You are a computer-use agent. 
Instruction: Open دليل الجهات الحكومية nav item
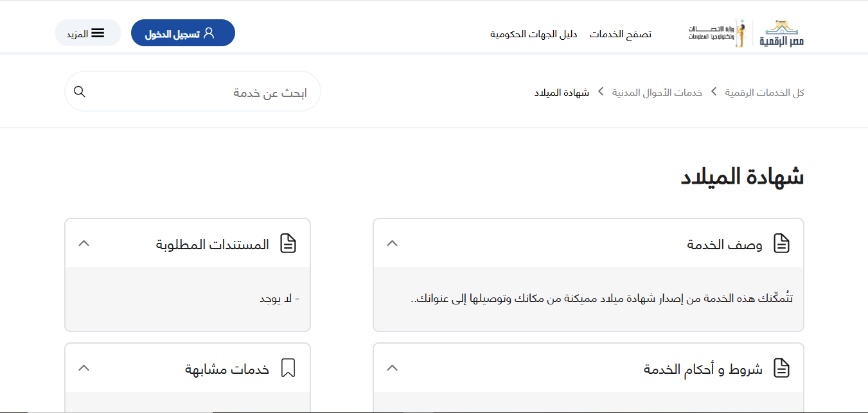[533, 34]
